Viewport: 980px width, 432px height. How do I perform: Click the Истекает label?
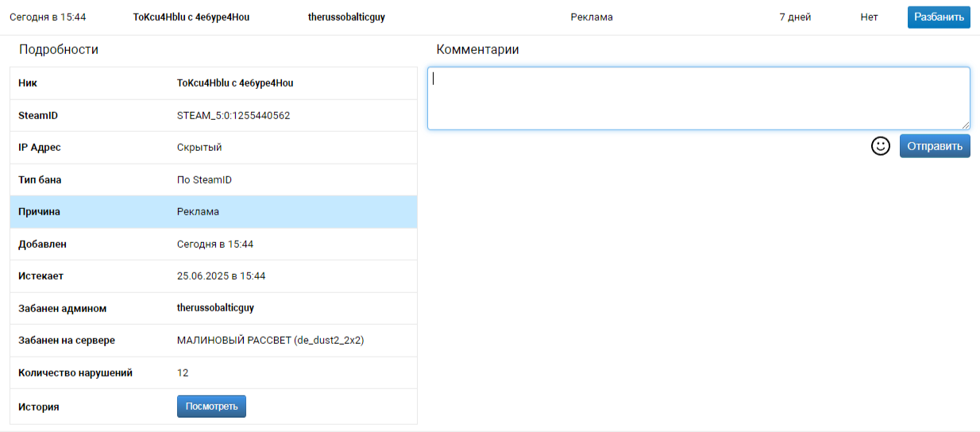41,276
